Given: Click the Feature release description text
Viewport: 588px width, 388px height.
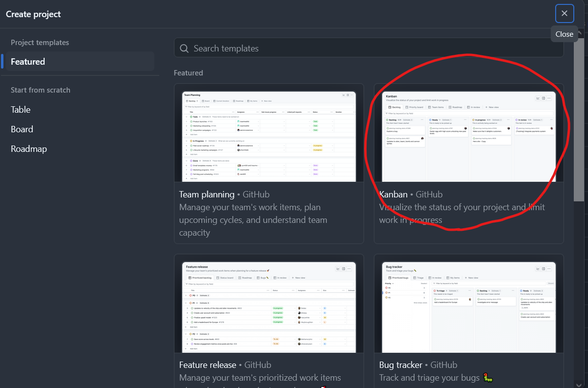Looking at the screenshot, I should pyautogui.click(x=260, y=378).
